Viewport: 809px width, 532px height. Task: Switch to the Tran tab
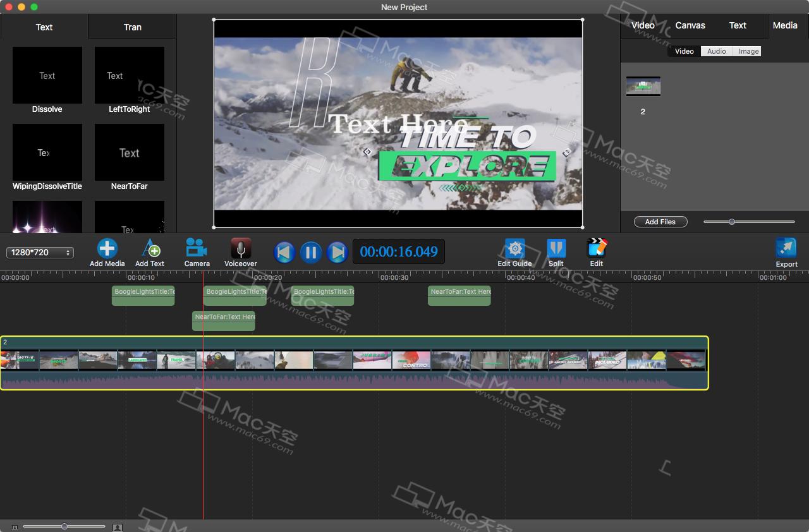click(x=132, y=27)
